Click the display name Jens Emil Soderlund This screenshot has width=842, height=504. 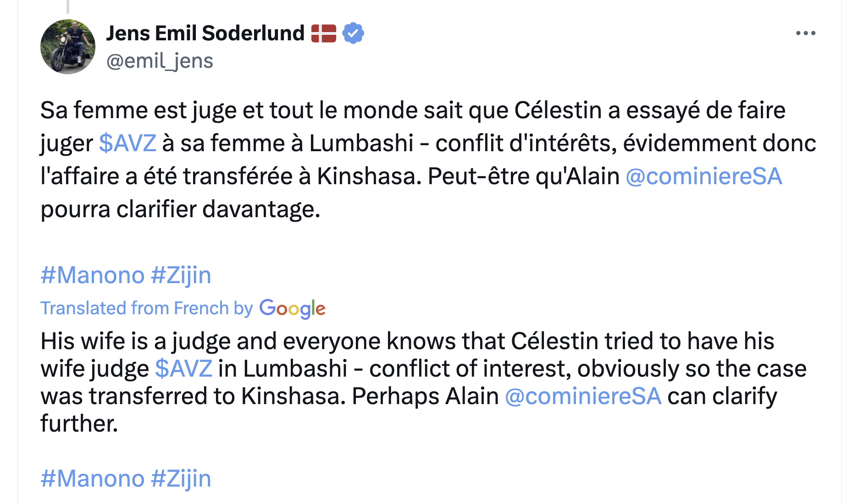tap(205, 33)
